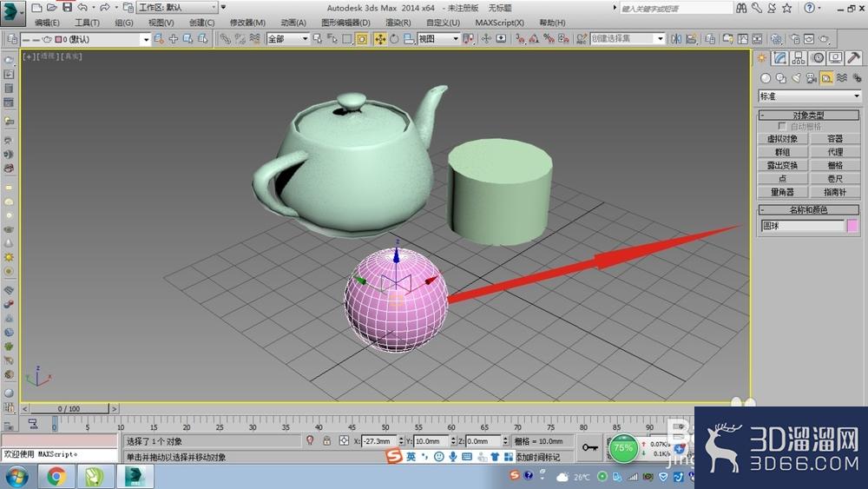Screen dimensions: 868x489
Task: Open the 渲染(R) menu
Action: point(398,23)
